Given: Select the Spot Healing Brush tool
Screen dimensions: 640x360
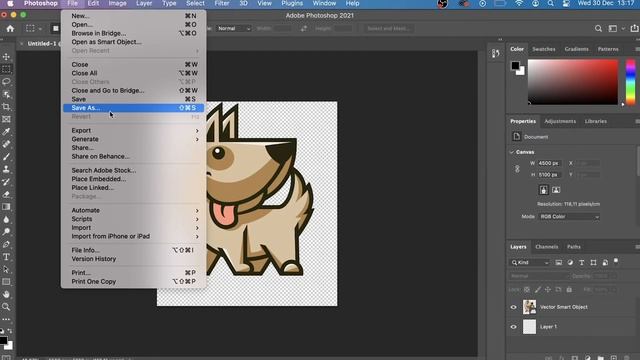Looking at the screenshot, I should (x=6, y=144).
